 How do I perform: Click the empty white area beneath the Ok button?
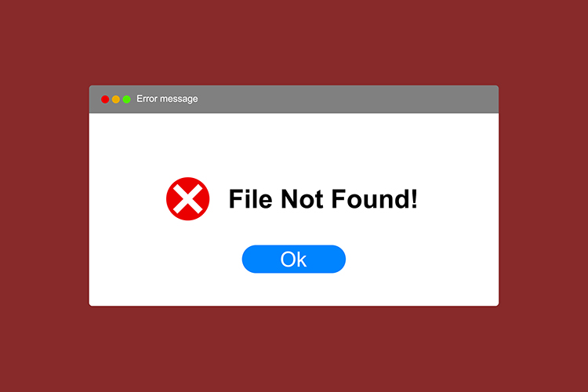[294, 289]
